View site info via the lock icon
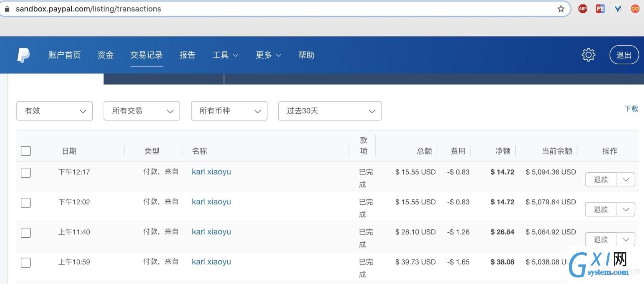The image size is (644, 284). 7,9
